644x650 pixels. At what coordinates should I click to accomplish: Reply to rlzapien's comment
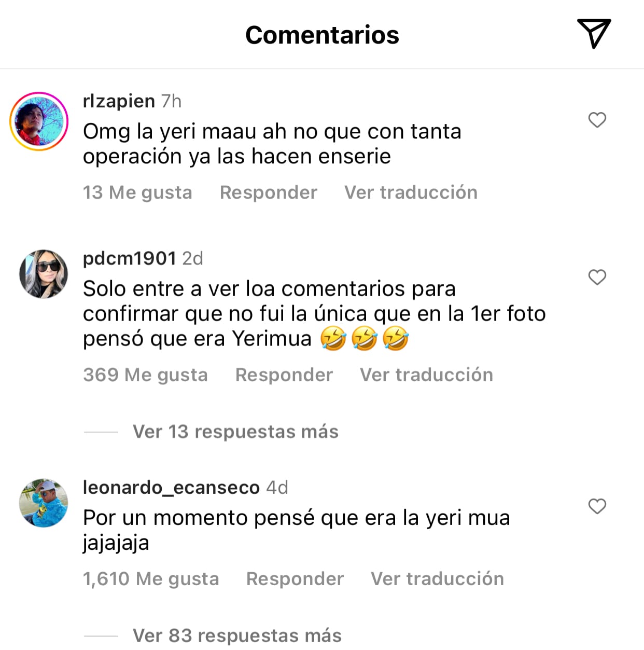coord(269,192)
